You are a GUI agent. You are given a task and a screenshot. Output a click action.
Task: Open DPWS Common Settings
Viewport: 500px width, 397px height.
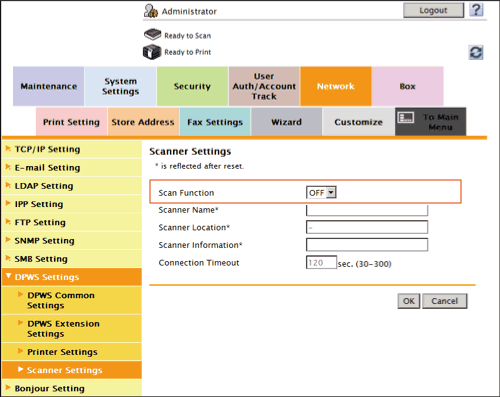pos(72,300)
